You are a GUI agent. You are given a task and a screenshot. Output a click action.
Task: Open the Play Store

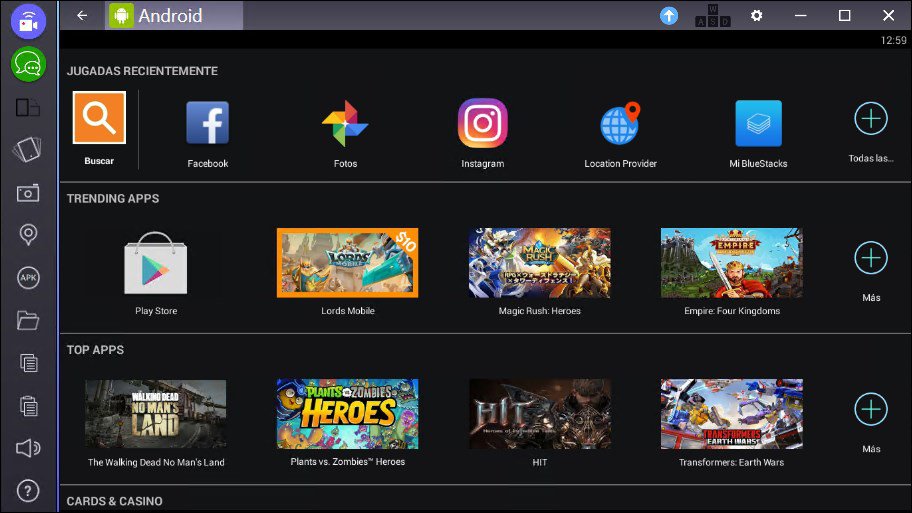[156, 263]
